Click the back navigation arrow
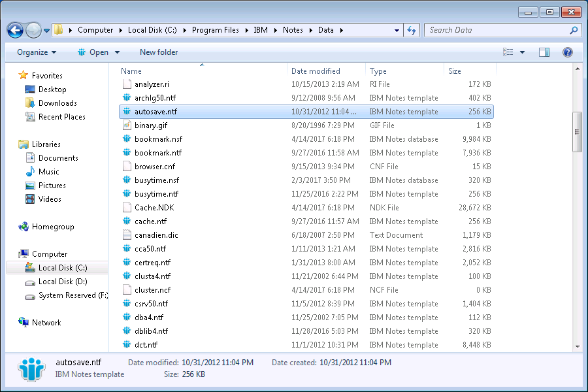The width and height of the screenshot is (588, 392). pyautogui.click(x=15, y=30)
